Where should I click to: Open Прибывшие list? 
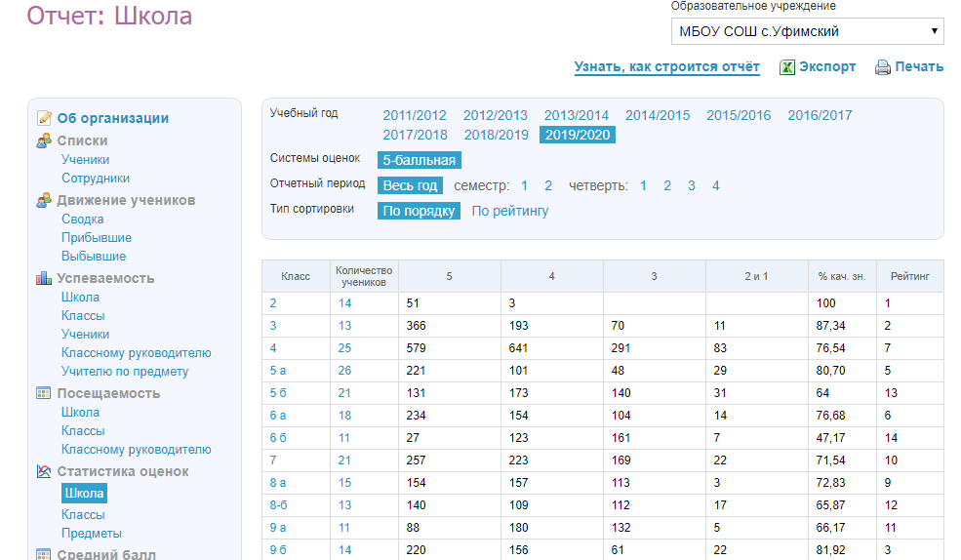[x=97, y=238]
